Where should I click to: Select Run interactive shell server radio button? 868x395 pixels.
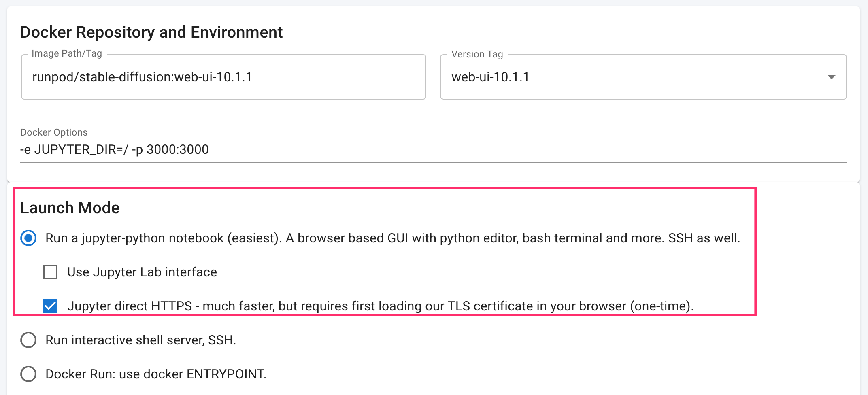coord(28,340)
